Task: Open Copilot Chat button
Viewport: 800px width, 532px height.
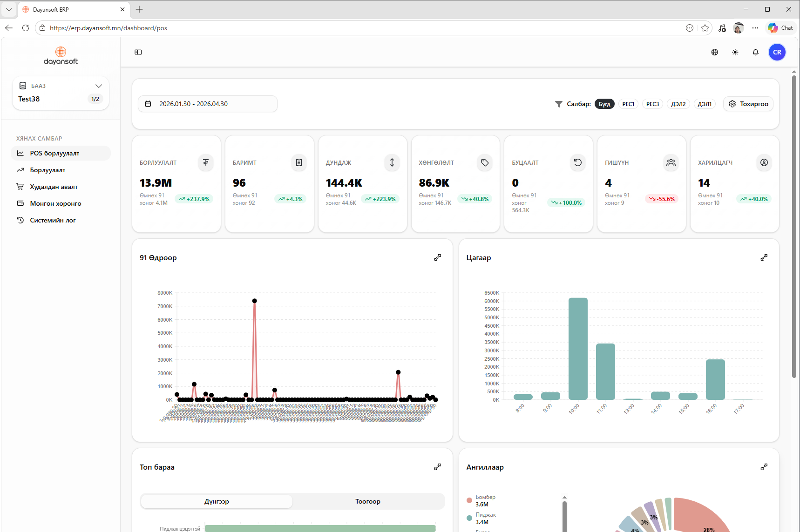Action: tap(781, 28)
